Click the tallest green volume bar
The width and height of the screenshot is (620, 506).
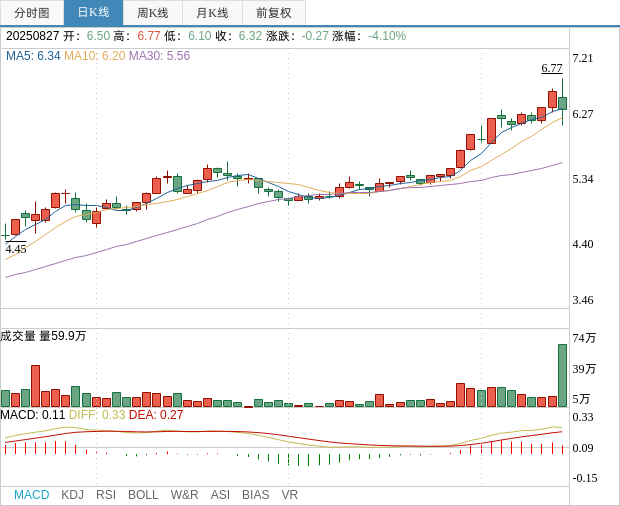click(x=562, y=375)
